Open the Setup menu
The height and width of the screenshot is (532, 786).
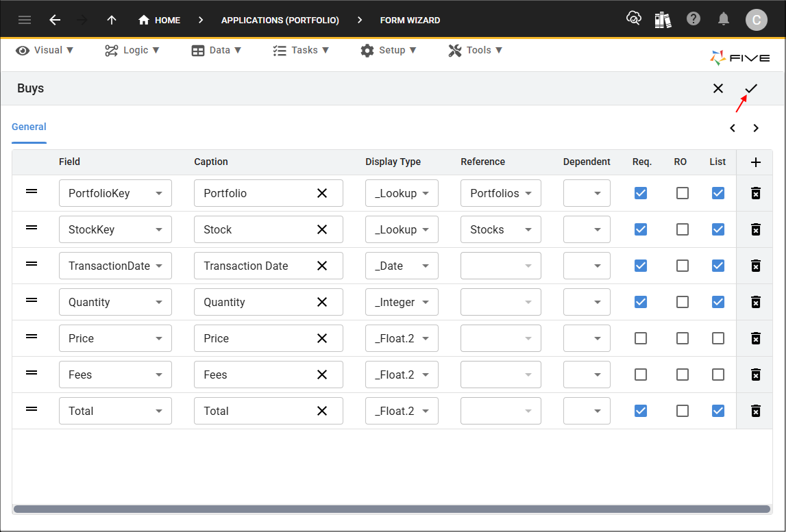click(x=389, y=50)
